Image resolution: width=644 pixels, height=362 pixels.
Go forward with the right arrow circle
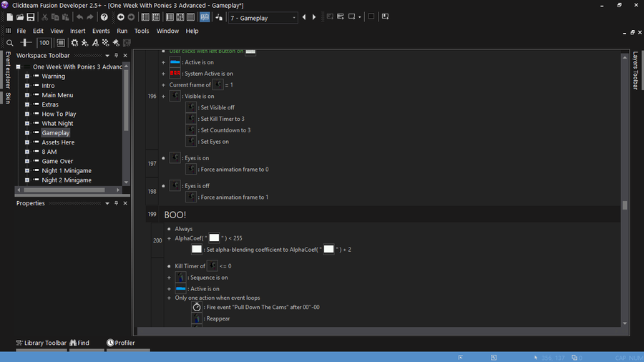131,17
